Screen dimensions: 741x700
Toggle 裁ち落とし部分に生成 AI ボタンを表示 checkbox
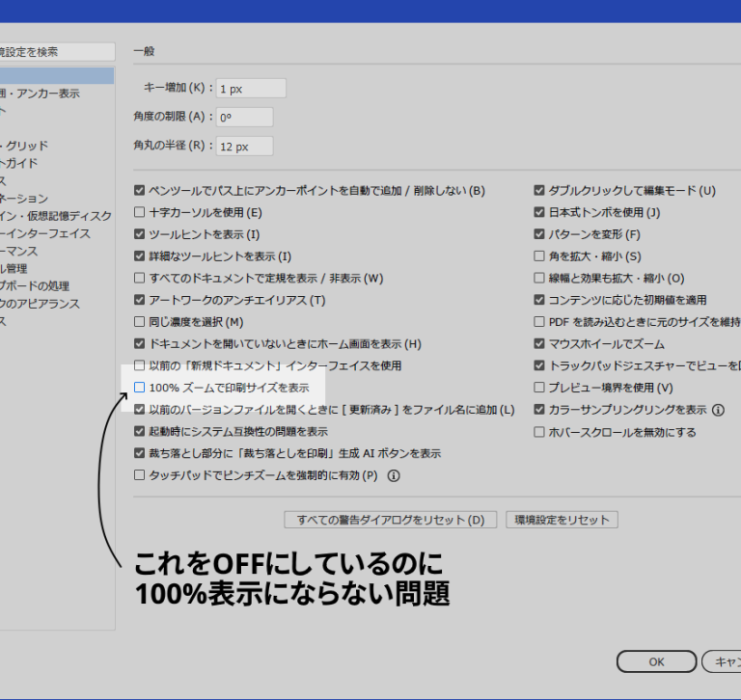[139, 453]
